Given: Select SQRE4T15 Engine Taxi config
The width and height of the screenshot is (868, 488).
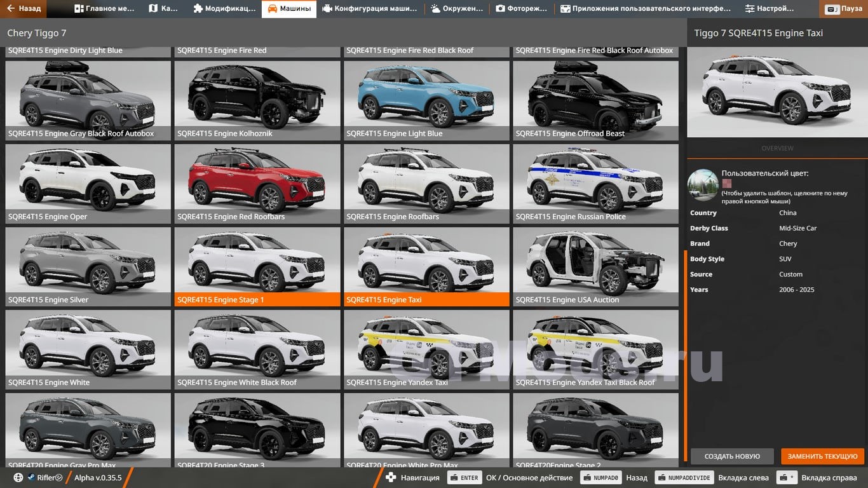Looking at the screenshot, I should (x=427, y=267).
